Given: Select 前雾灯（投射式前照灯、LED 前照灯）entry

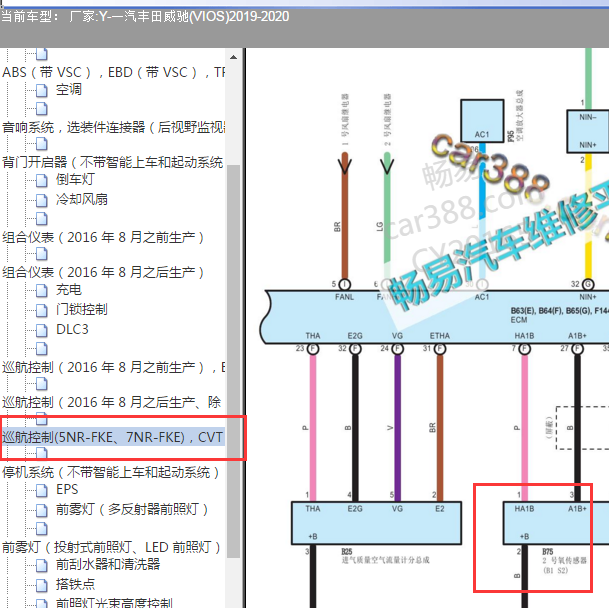Looking at the screenshot, I should pyautogui.click(x=111, y=547).
